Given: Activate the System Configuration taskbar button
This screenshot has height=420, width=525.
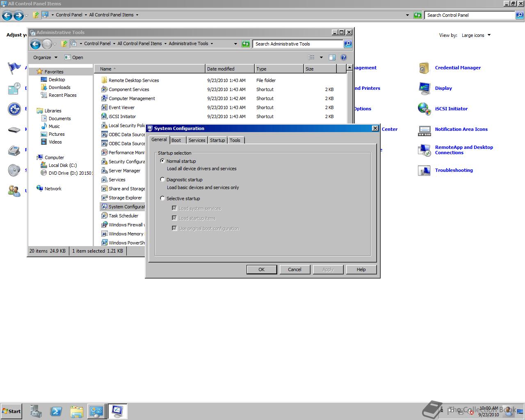Looking at the screenshot, I should tap(117, 411).
